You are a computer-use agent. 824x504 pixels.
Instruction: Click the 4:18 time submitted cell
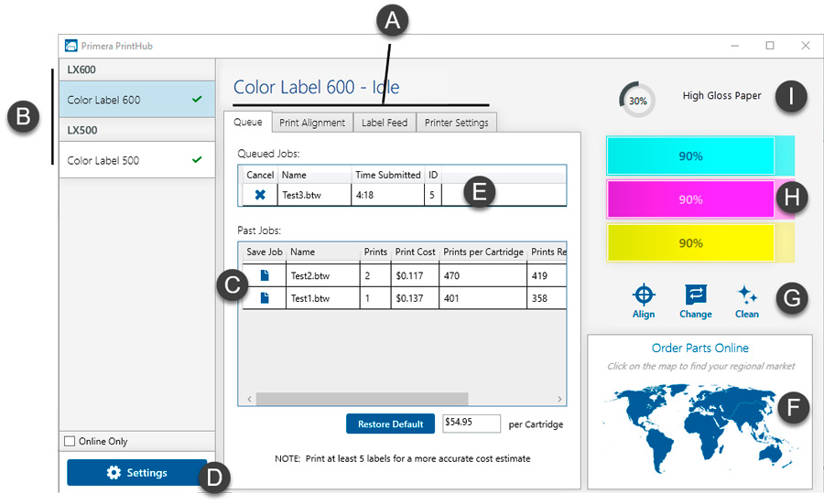click(388, 195)
